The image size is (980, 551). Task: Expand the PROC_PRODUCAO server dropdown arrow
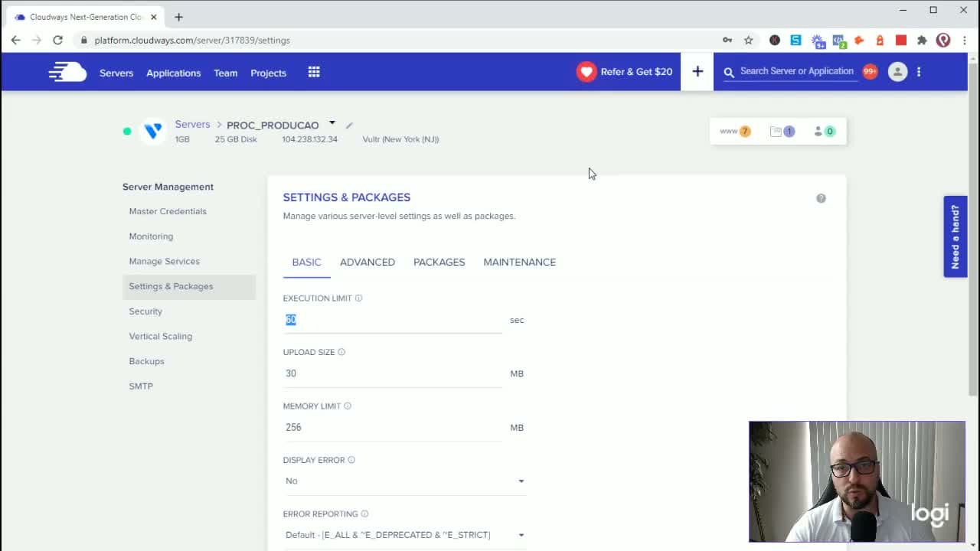tap(332, 122)
